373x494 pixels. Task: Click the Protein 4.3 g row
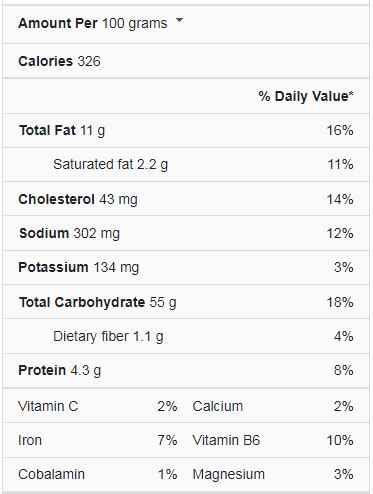(x=186, y=370)
